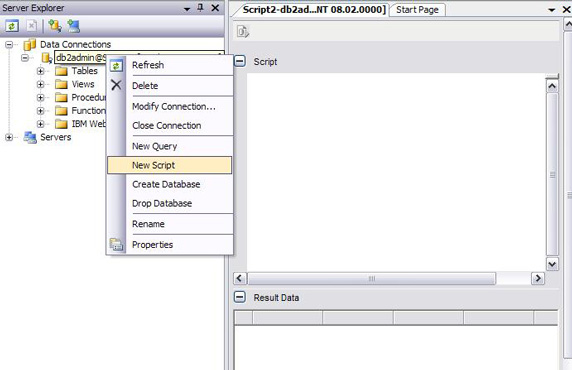The image size is (572, 370).
Task: Expand the Servers node
Action: pyautogui.click(x=9, y=137)
